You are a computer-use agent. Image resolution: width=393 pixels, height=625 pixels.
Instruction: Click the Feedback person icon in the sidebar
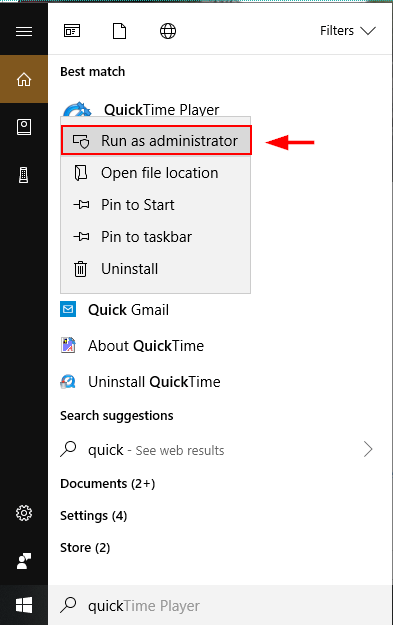[x=24, y=561]
